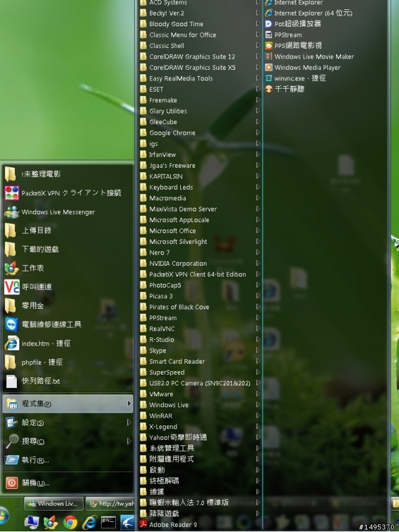Screen dimensions: 399x532
Task: Open the RealVNC program folder
Action: click(200, 329)
